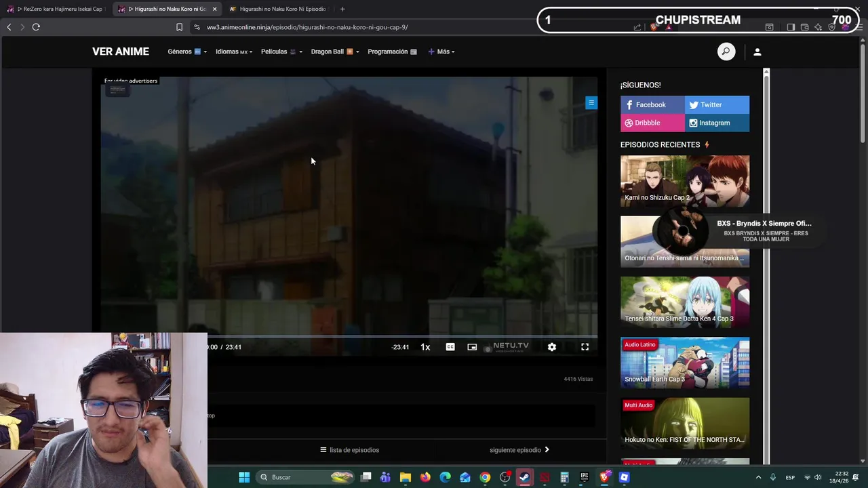
Task: Open Steam from the taskbar
Action: click(x=524, y=477)
